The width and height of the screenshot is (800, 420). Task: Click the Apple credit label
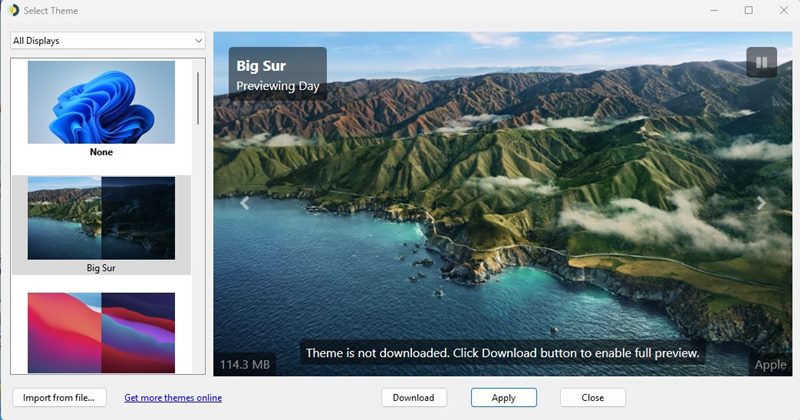(x=770, y=365)
